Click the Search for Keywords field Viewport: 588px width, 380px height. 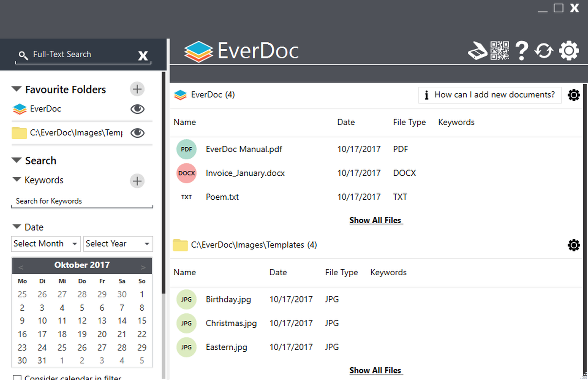[82, 201]
